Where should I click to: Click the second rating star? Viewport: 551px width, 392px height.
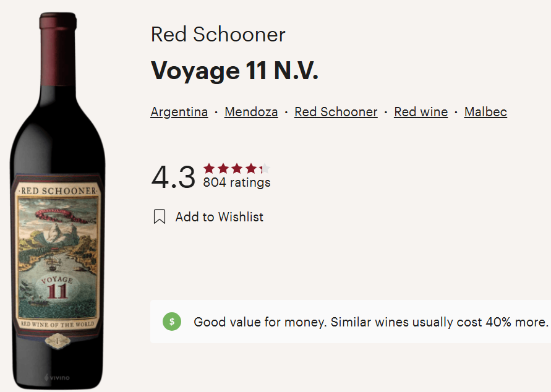(x=223, y=169)
